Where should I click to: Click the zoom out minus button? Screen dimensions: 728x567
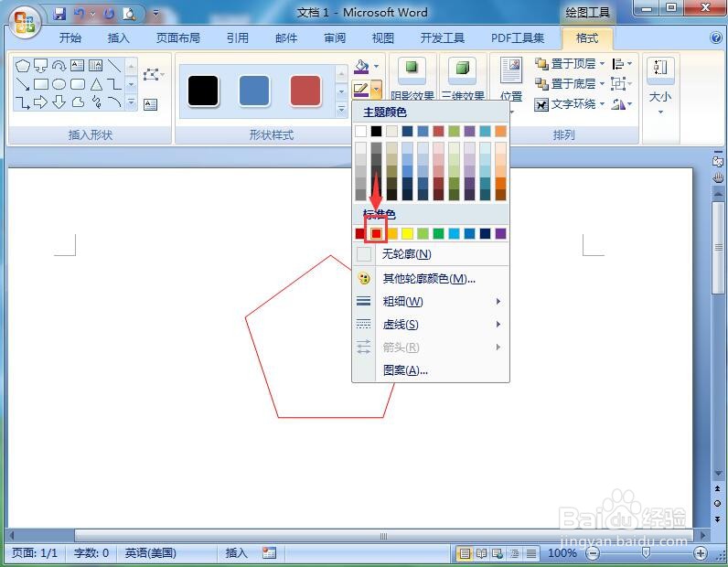point(593,553)
